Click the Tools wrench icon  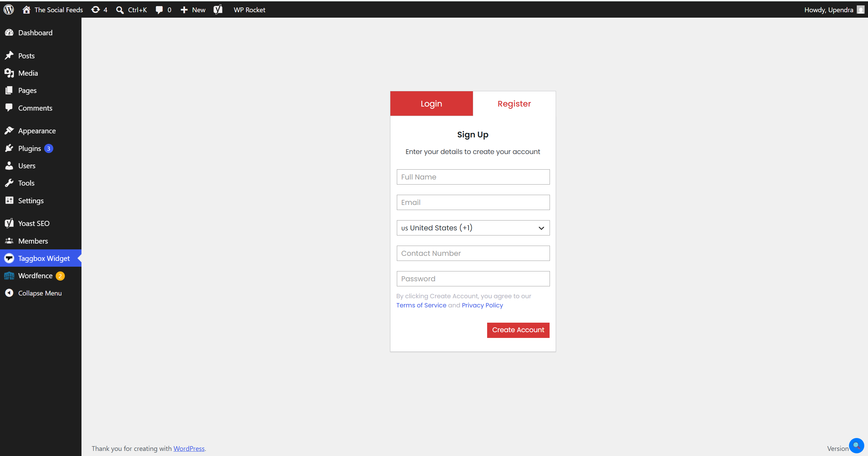(x=9, y=183)
